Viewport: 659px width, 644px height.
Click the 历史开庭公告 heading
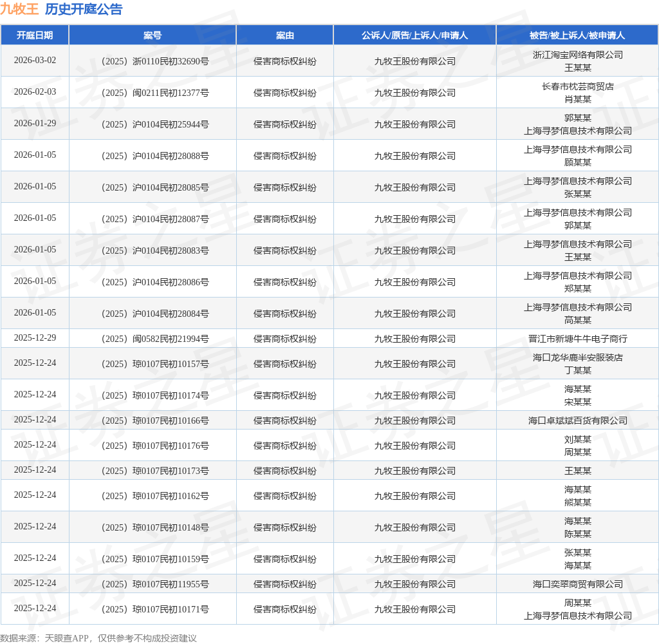[x=84, y=9]
